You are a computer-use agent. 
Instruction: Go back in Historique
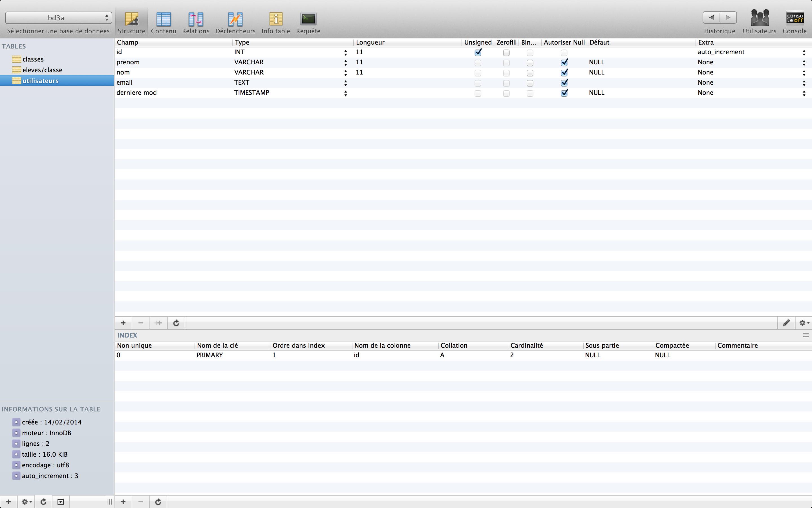(x=711, y=17)
